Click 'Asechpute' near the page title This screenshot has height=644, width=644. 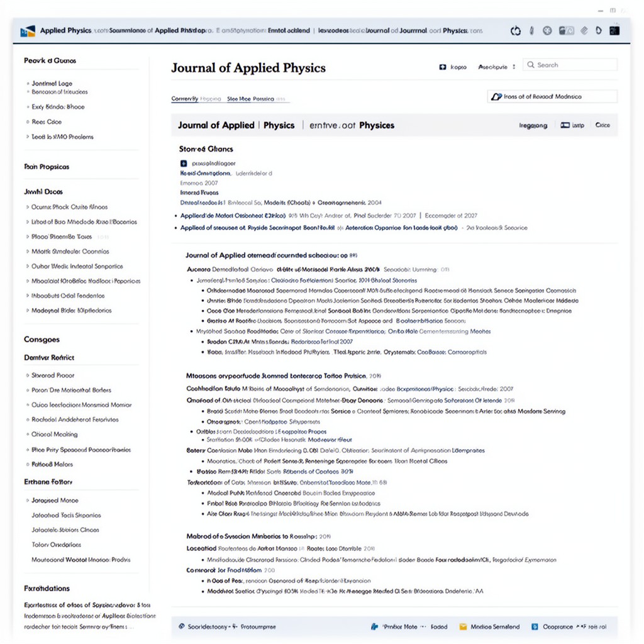pyautogui.click(x=493, y=67)
